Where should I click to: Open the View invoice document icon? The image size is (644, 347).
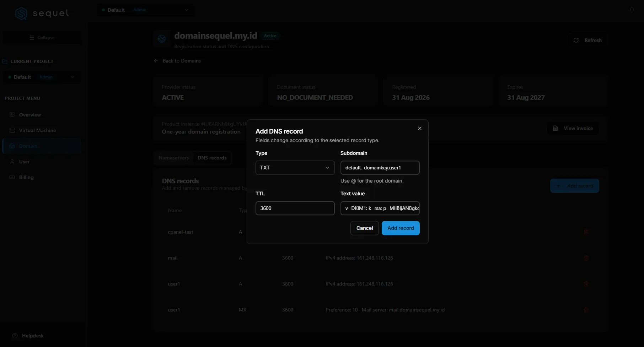[556, 128]
